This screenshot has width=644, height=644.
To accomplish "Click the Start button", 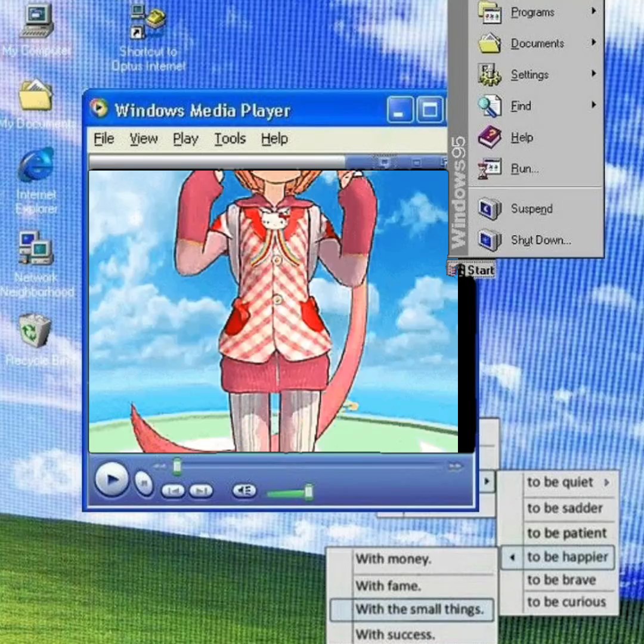I will click(x=473, y=271).
